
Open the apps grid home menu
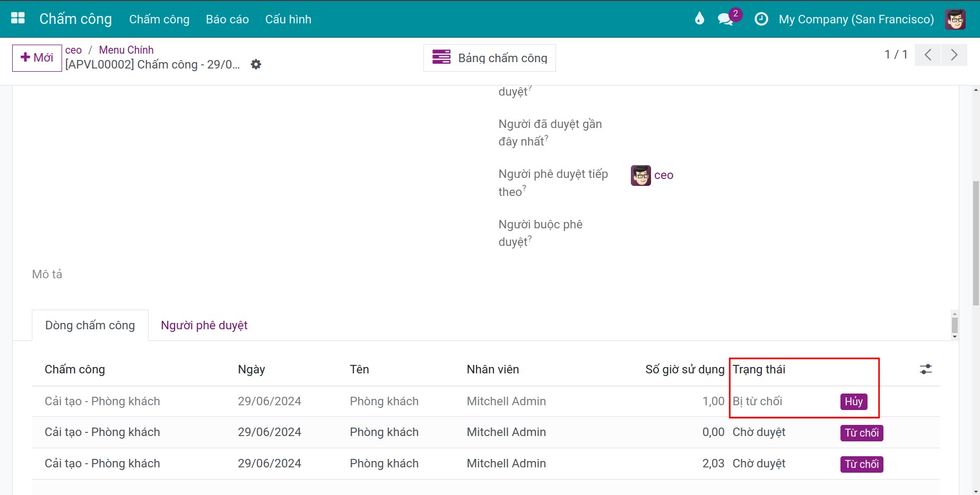pos(18,18)
